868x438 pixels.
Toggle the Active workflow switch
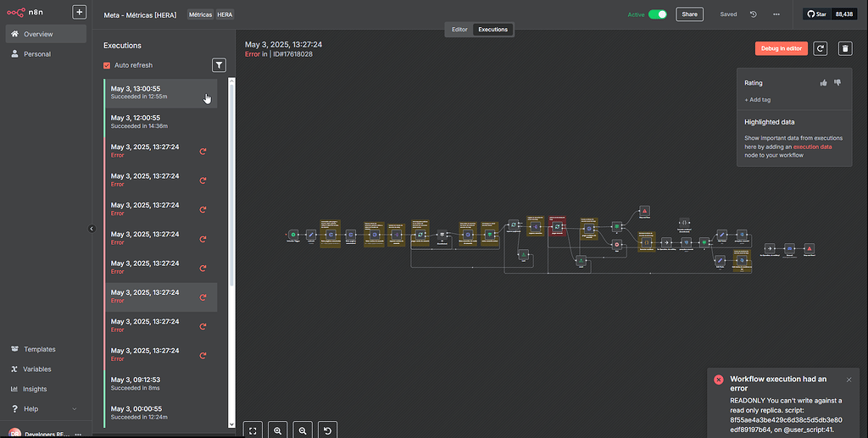click(657, 14)
